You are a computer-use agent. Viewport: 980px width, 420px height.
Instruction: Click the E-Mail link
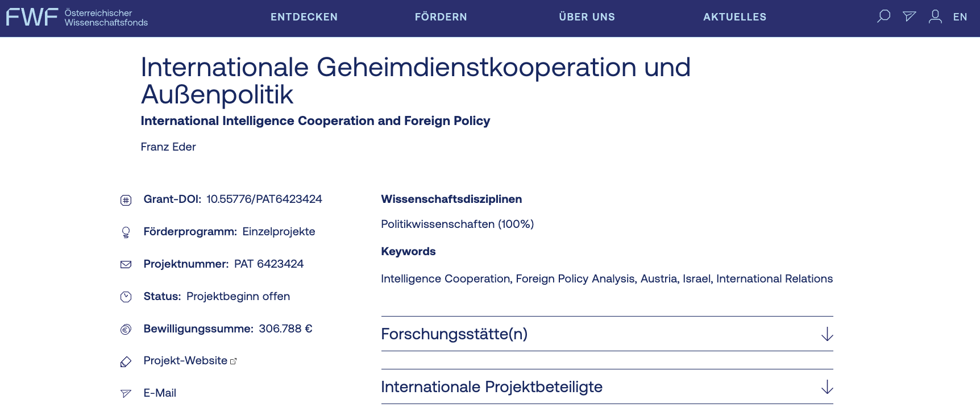click(160, 393)
